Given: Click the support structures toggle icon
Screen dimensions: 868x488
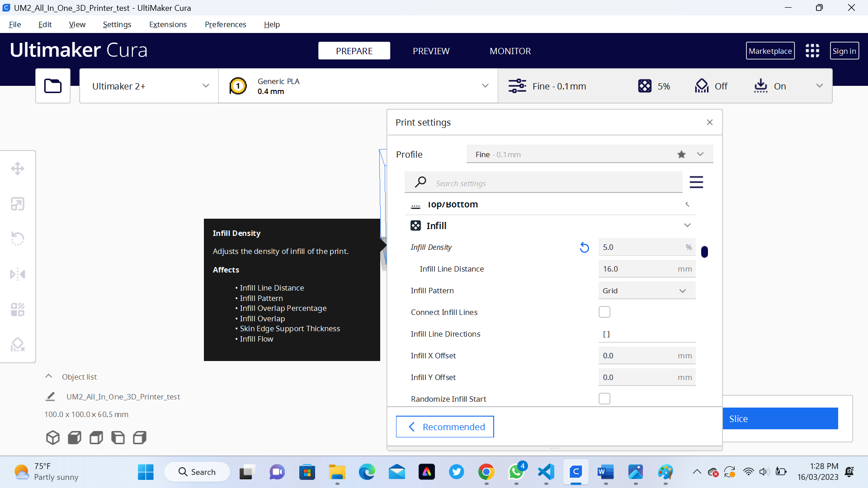Looking at the screenshot, I should (x=701, y=86).
